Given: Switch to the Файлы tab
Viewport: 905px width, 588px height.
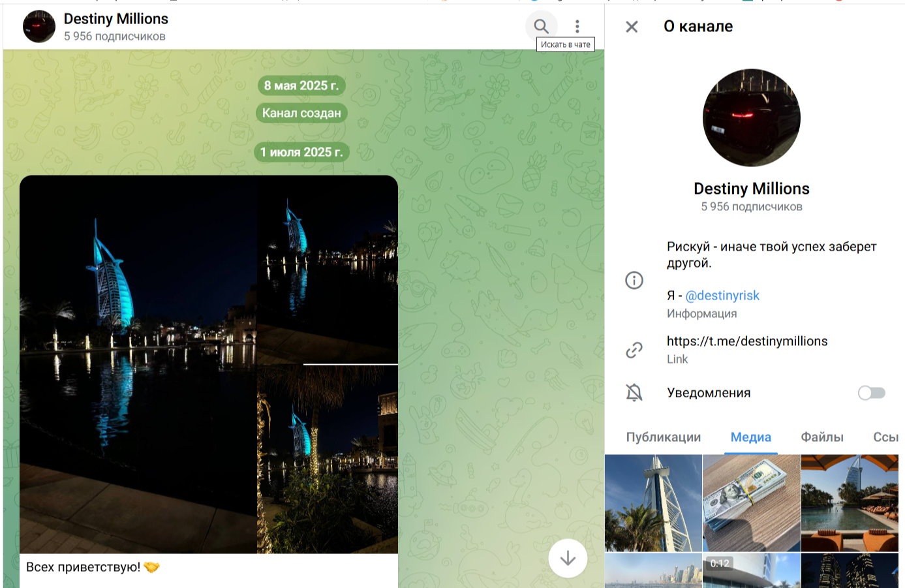Looking at the screenshot, I should [x=821, y=437].
